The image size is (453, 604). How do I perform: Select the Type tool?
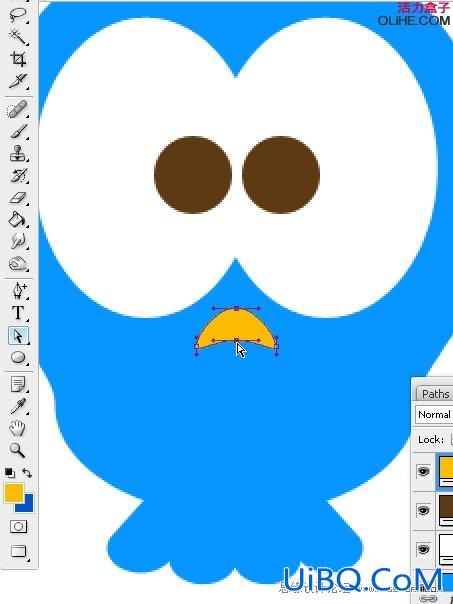[x=18, y=313]
